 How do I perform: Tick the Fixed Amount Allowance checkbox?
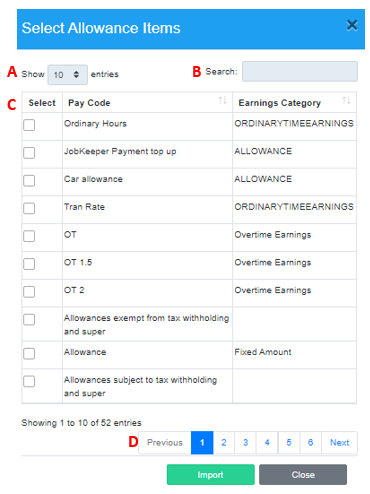pos(29,354)
